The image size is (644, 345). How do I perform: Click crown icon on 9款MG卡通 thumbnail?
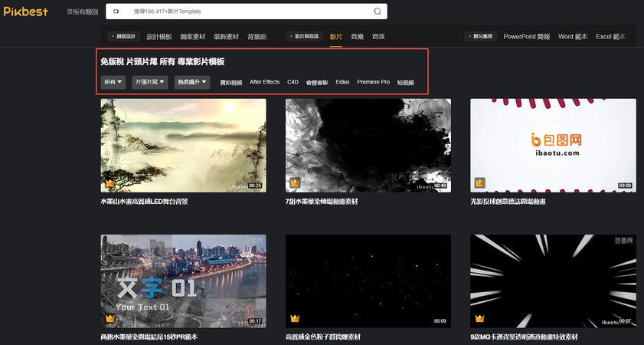(479, 318)
